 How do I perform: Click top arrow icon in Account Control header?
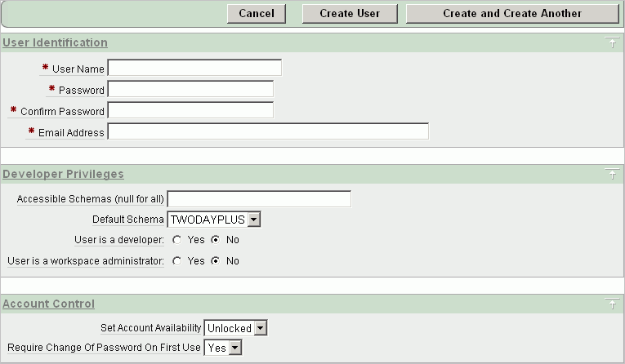[612, 304]
